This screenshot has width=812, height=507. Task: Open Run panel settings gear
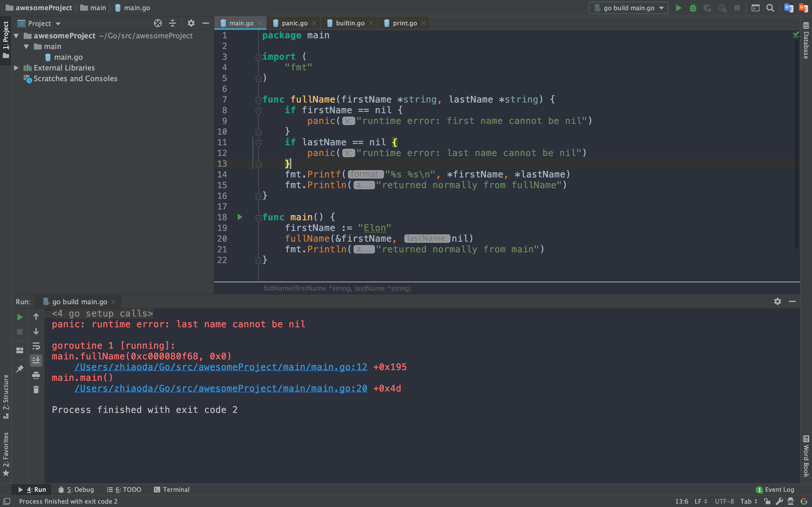pos(777,301)
